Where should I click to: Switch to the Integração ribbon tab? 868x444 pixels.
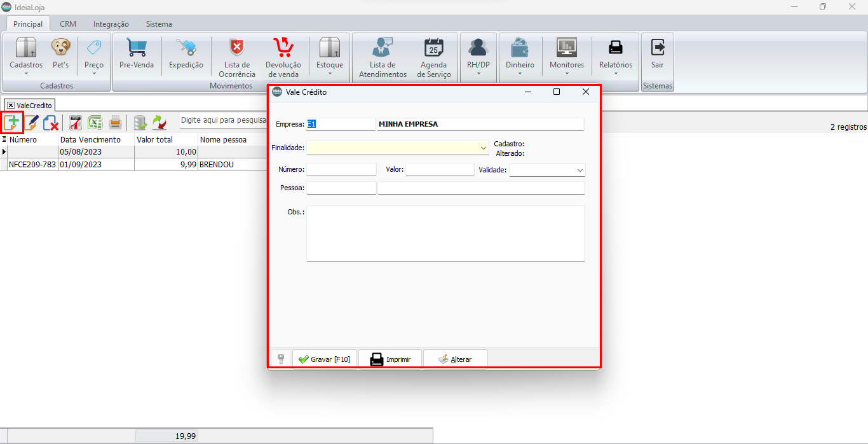click(x=111, y=24)
